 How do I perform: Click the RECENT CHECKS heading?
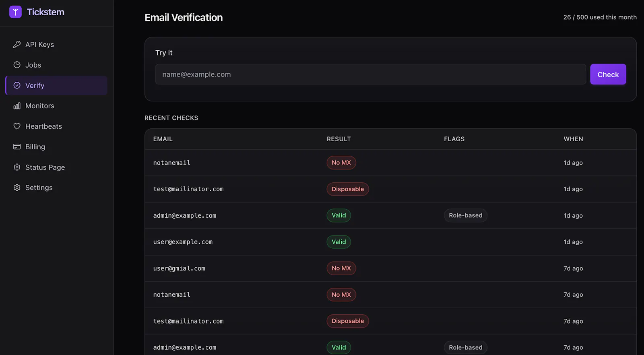pos(171,118)
